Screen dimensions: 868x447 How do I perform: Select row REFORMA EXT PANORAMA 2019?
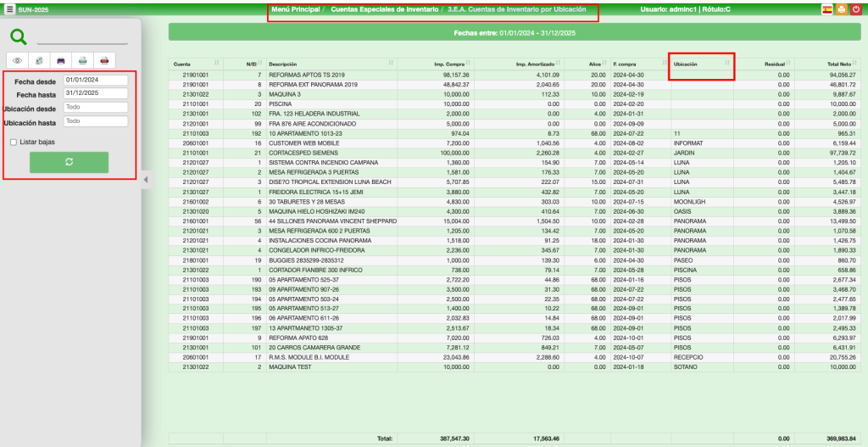tap(515, 85)
